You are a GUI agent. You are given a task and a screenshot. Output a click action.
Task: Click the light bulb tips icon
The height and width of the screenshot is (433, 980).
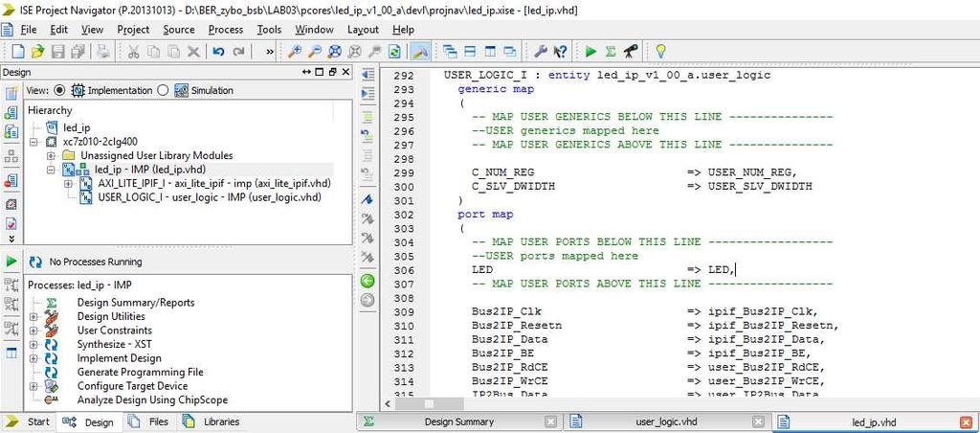[x=660, y=52]
